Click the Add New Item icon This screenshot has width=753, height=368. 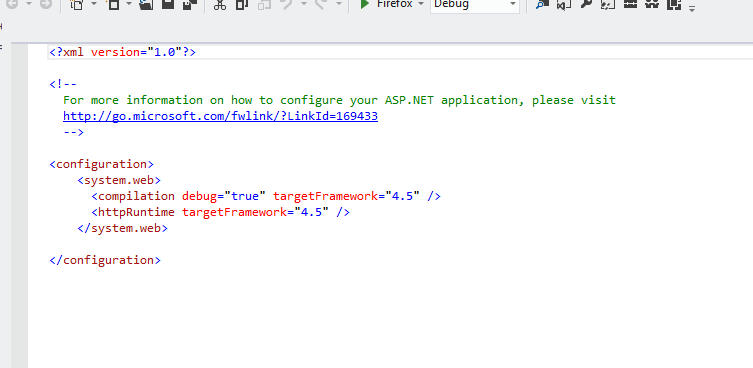(x=114, y=4)
